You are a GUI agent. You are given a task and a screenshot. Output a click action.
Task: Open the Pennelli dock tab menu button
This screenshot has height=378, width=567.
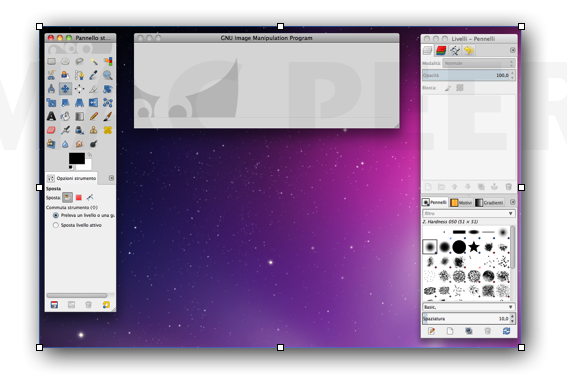pyautogui.click(x=512, y=202)
